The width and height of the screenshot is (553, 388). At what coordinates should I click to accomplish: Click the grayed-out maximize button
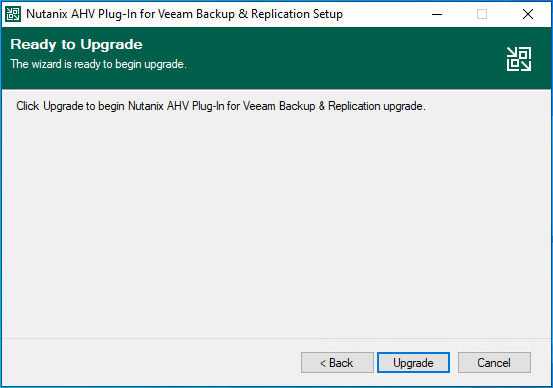[482, 14]
